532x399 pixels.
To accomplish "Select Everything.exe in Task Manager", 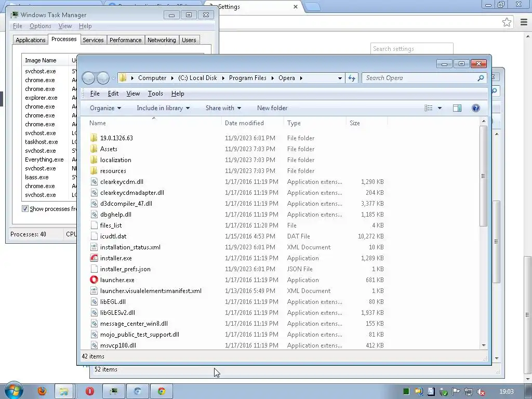I will point(44,159).
